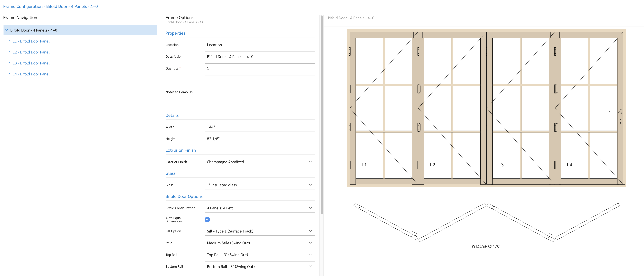Click the Width field showing 144"
Viewport: 644px width, 276px height.
[260, 127]
